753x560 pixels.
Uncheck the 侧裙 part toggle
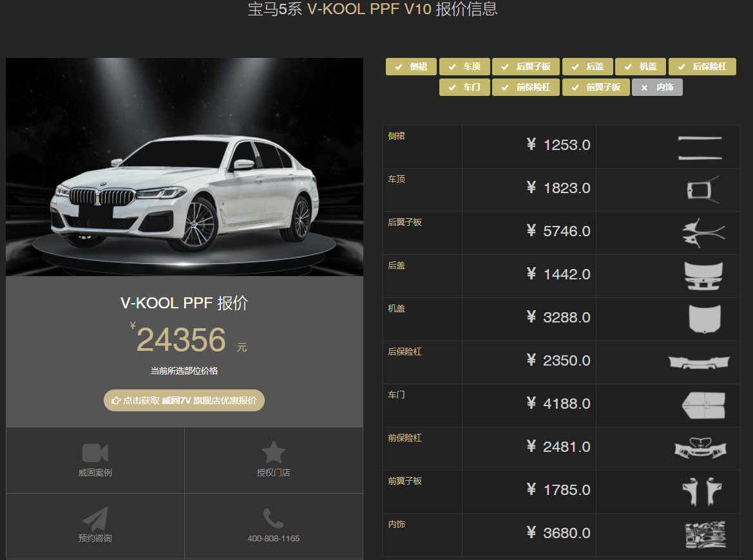pos(411,67)
